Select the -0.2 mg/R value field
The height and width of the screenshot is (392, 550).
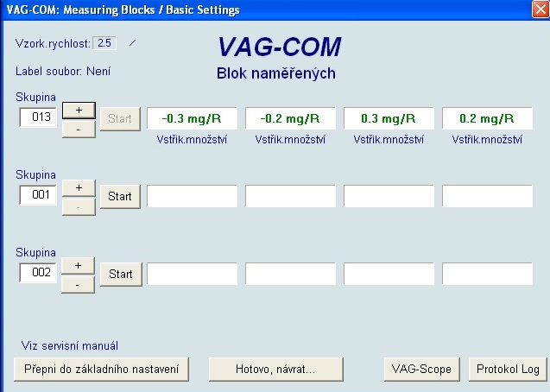click(290, 118)
